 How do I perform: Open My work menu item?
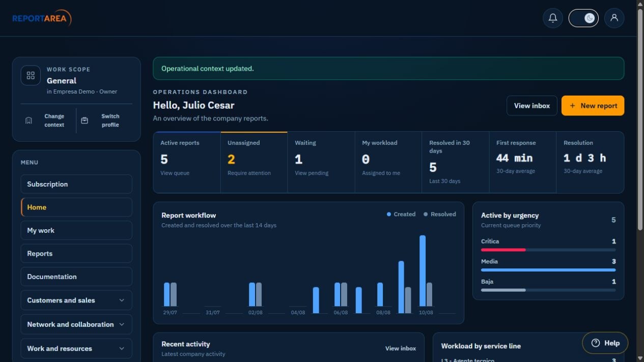pos(76,230)
